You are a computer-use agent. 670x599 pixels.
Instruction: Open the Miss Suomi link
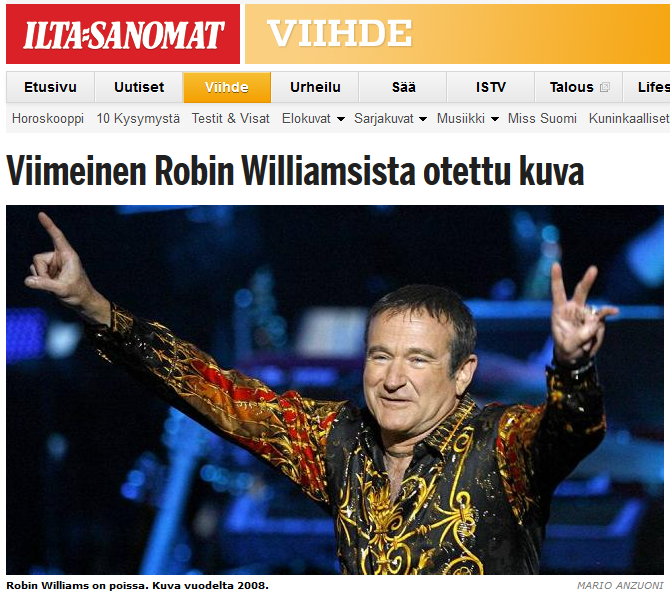click(x=542, y=118)
